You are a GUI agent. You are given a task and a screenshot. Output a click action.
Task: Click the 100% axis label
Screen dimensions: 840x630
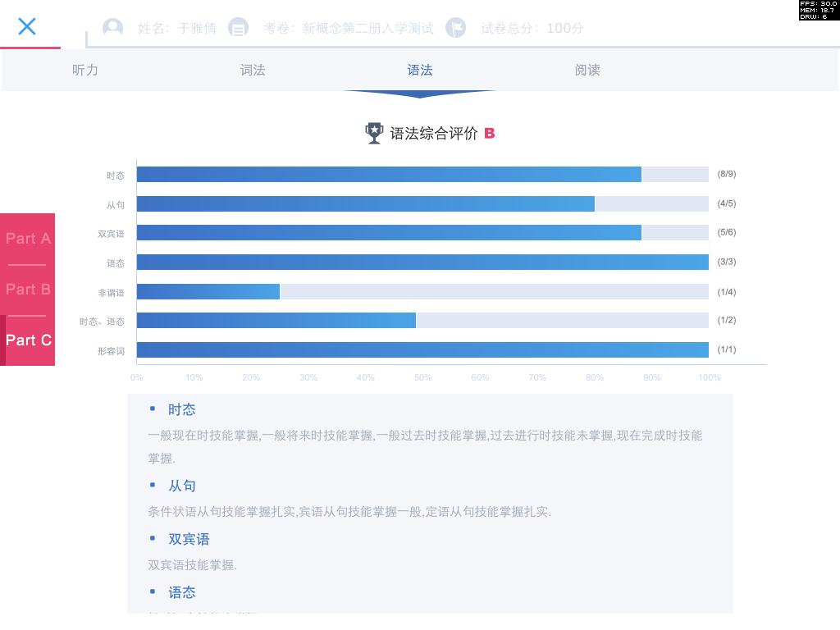(709, 377)
